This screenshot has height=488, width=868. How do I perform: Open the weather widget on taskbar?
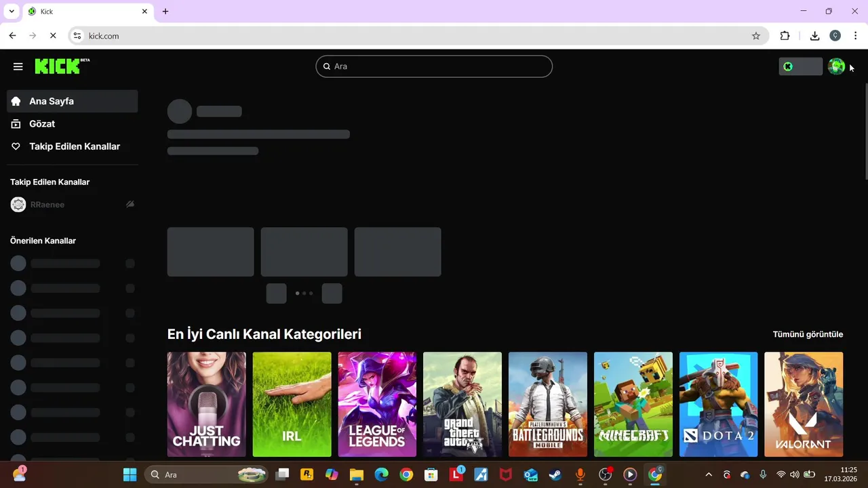click(20, 474)
